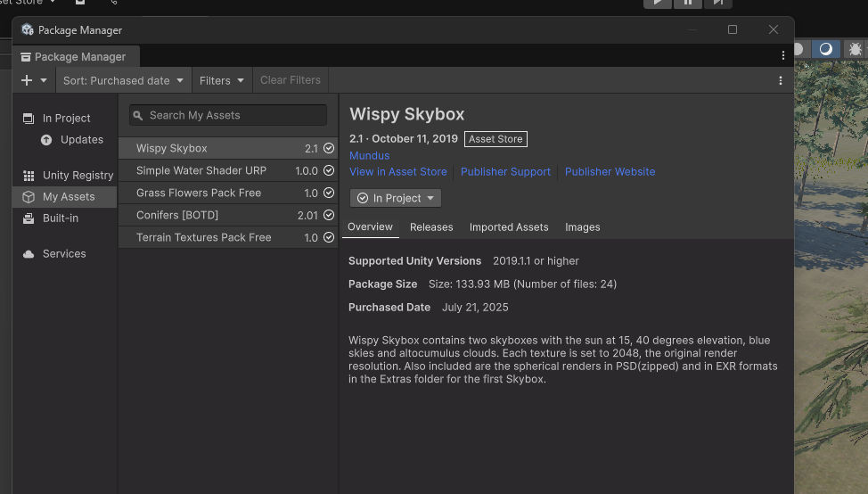Open the In Project dropdown button
Screen dimensions: 868x494
(396, 198)
